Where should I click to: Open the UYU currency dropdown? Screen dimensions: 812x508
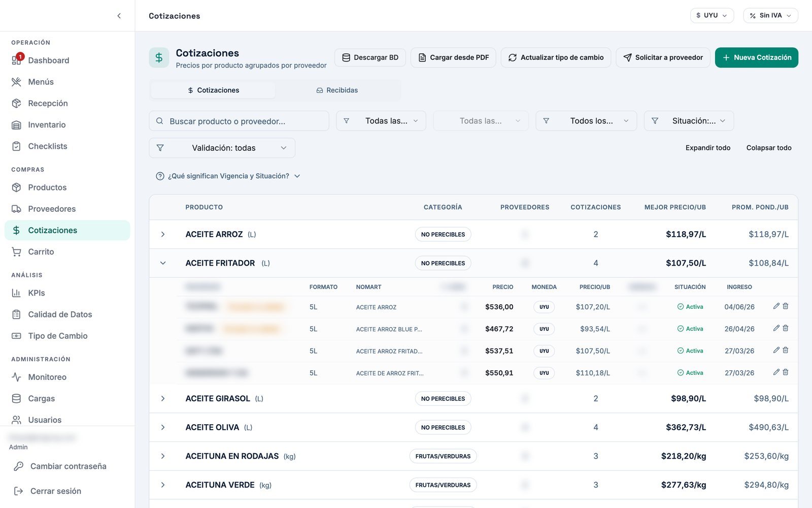point(712,16)
